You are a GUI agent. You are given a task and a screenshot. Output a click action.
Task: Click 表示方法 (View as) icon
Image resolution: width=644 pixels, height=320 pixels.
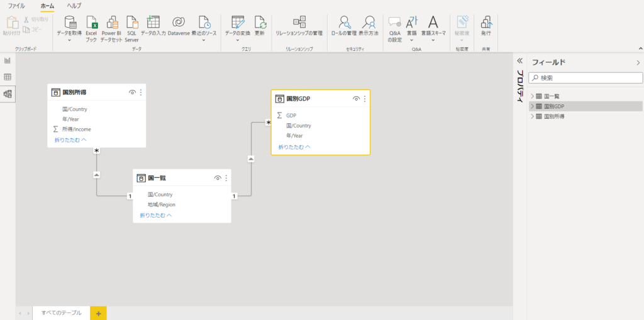[369, 22]
